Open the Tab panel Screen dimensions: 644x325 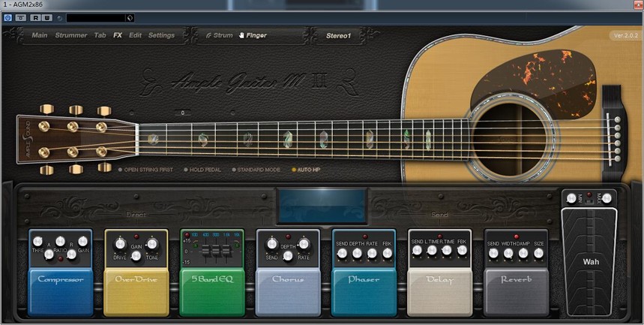100,35
